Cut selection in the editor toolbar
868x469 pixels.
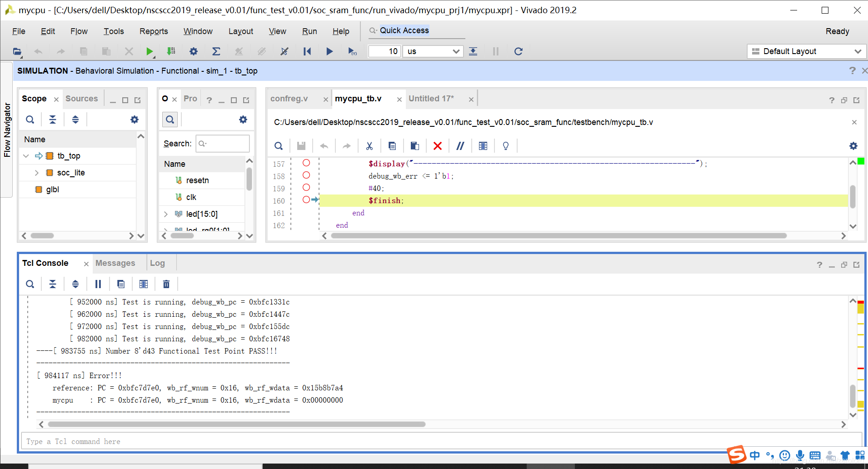point(369,146)
